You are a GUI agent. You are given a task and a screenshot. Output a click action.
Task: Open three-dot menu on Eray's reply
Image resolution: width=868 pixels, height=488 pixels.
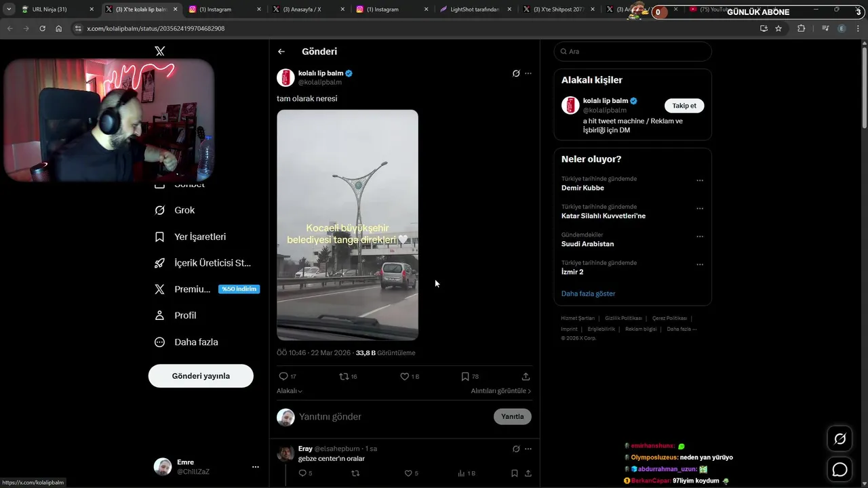point(528,449)
